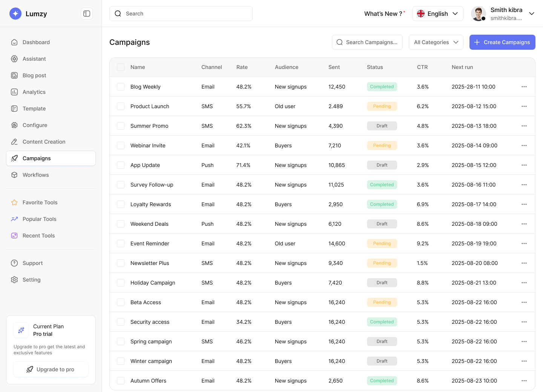
Task: Open the Content Creation tool
Action: click(44, 142)
